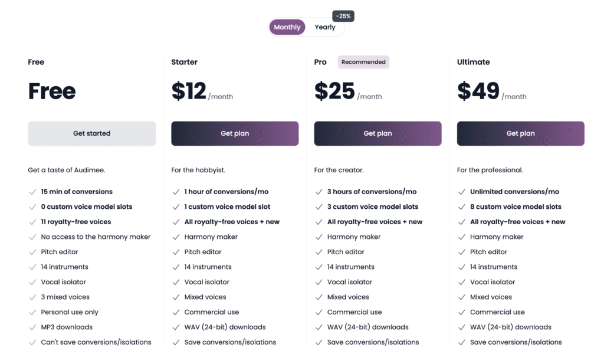Click the -25% discount badge

pos(343,16)
